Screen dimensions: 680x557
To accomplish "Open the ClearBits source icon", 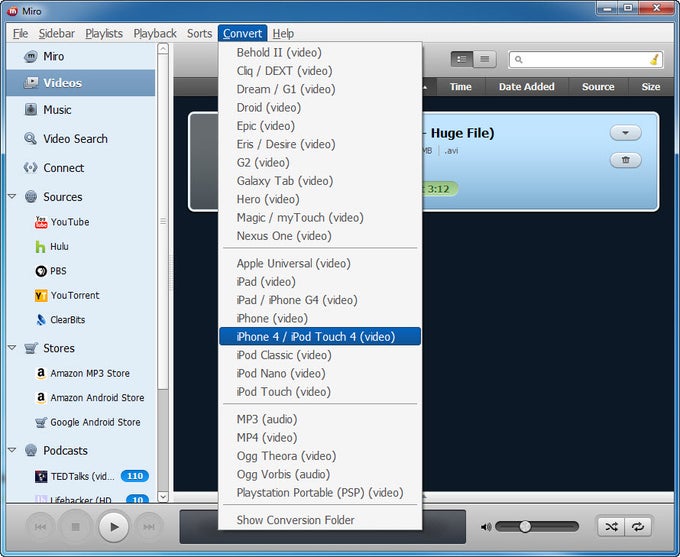I will coord(41,320).
